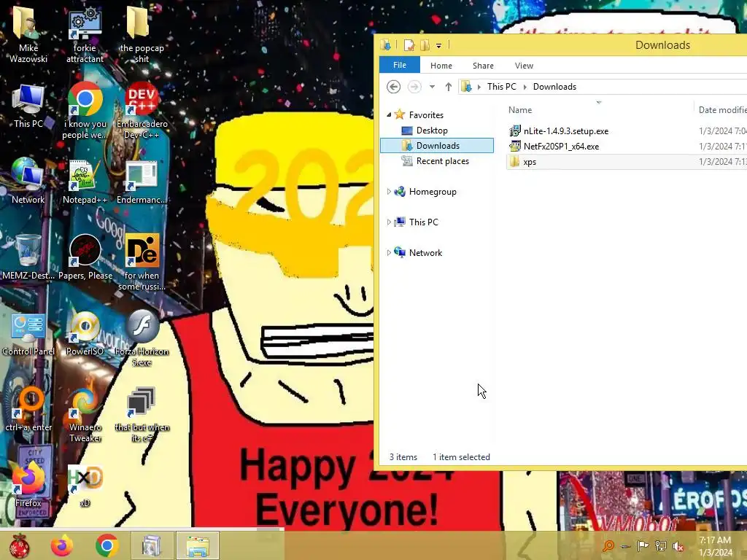Open the Endermanc... desktop shortcut

(x=142, y=181)
